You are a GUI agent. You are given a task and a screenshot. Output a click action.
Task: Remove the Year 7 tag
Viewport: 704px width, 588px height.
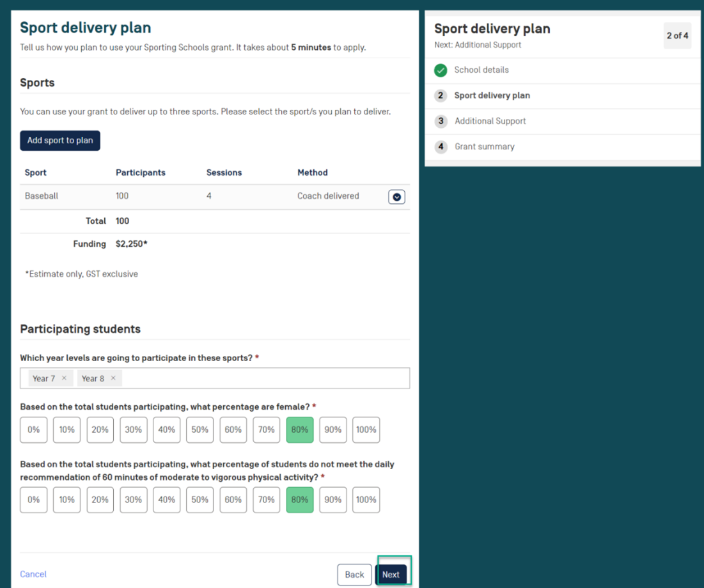point(64,378)
